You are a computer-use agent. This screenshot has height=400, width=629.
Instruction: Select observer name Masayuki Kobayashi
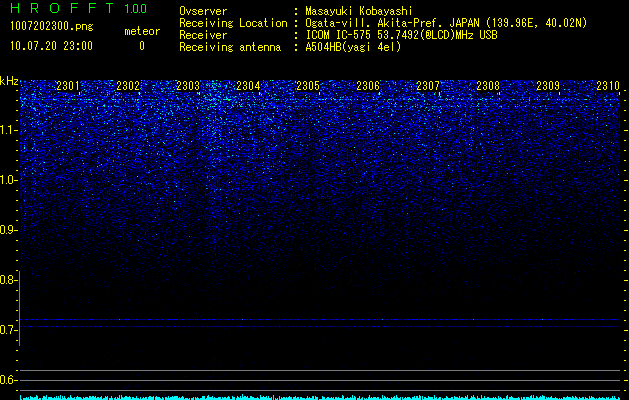(x=359, y=11)
